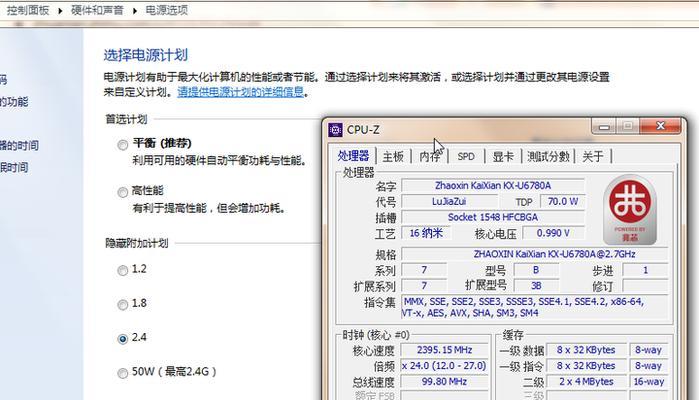Click the 选择电源计划 heading
Image resolution: width=699 pixels, height=400 pixels.
click(146, 55)
